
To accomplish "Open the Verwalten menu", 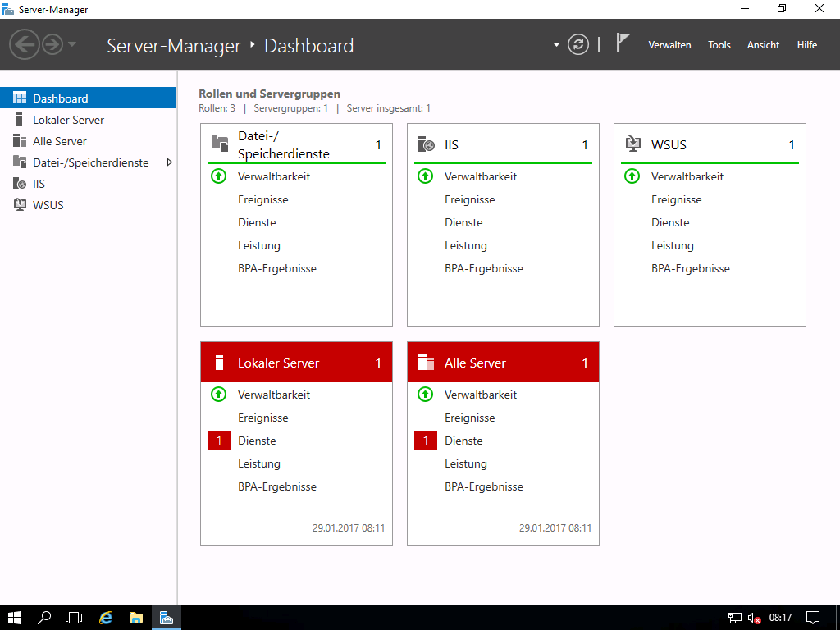I will click(669, 45).
